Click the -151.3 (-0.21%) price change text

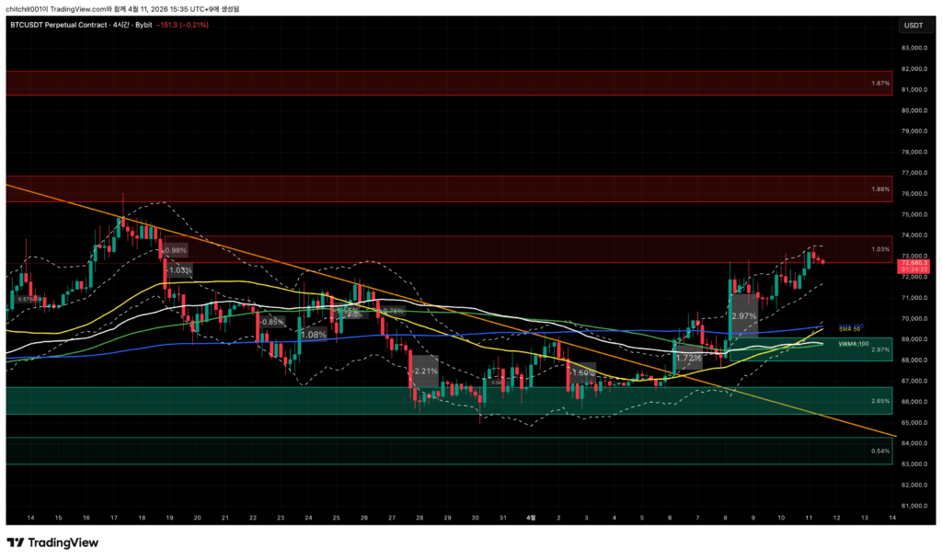pyautogui.click(x=183, y=25)
